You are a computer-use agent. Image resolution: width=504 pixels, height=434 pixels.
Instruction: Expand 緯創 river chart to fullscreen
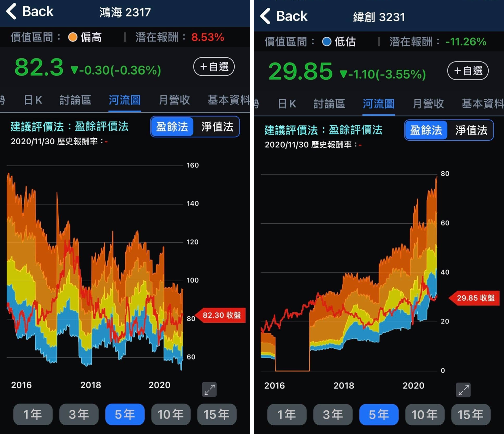pyautogui.click(x=463, y=390)
